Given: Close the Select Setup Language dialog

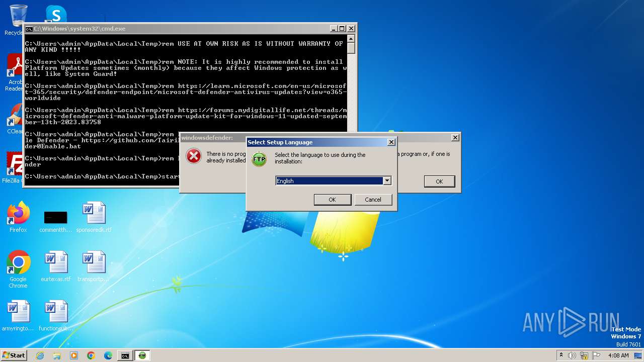Looking at the screenshot, I should coord(391,142).
